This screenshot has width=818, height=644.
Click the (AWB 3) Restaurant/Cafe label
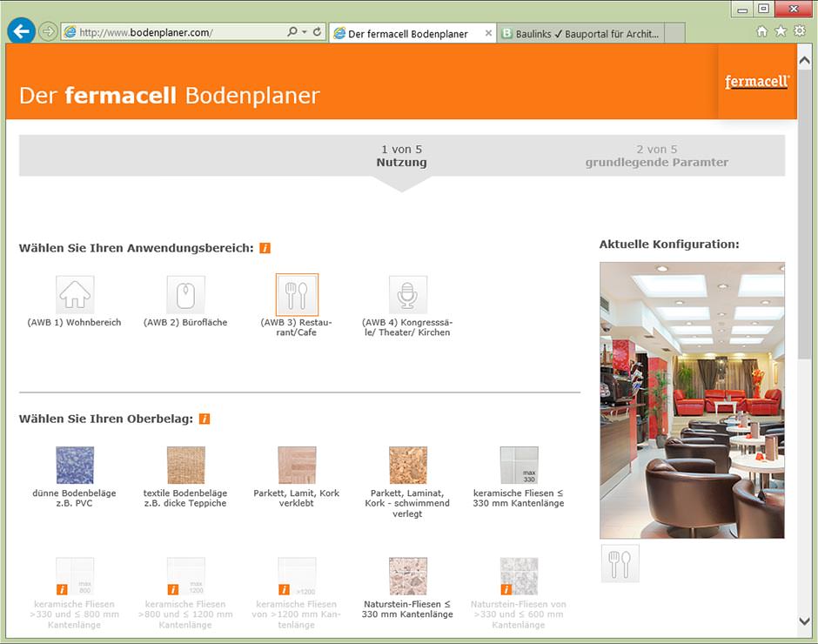coord(297,327)
